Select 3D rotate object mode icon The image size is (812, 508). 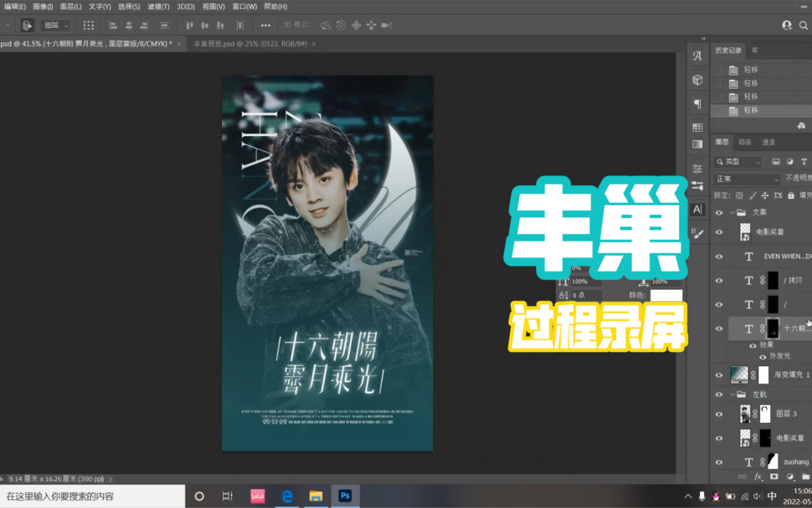pyautogui.click(x=325, y=25)
